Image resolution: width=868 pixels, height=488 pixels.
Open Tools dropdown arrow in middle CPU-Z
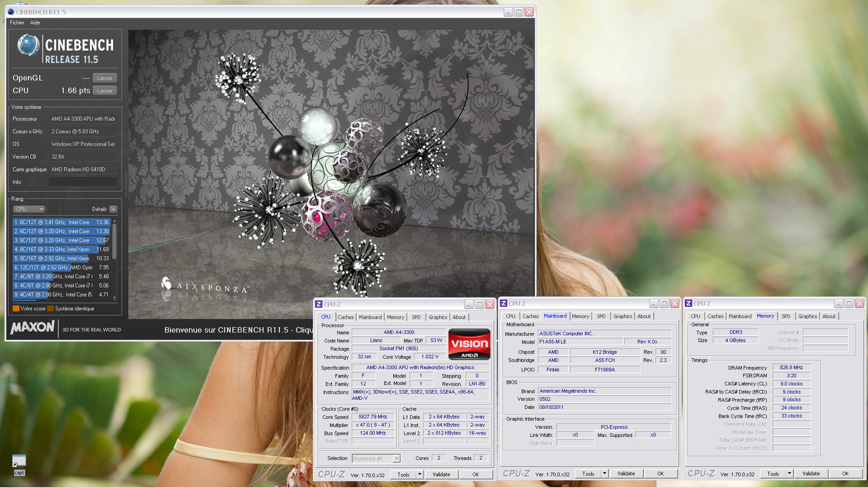[x=605, y=474]
